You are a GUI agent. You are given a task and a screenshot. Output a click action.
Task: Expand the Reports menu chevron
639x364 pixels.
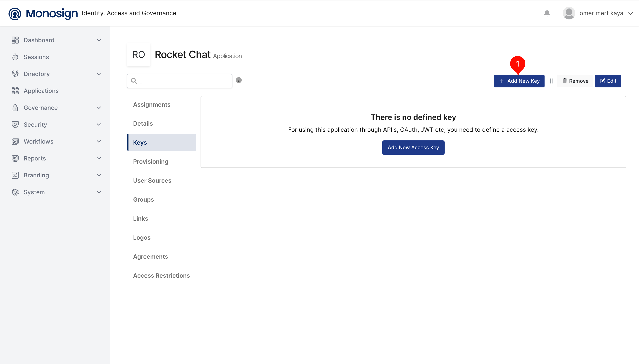coord(99,158)
